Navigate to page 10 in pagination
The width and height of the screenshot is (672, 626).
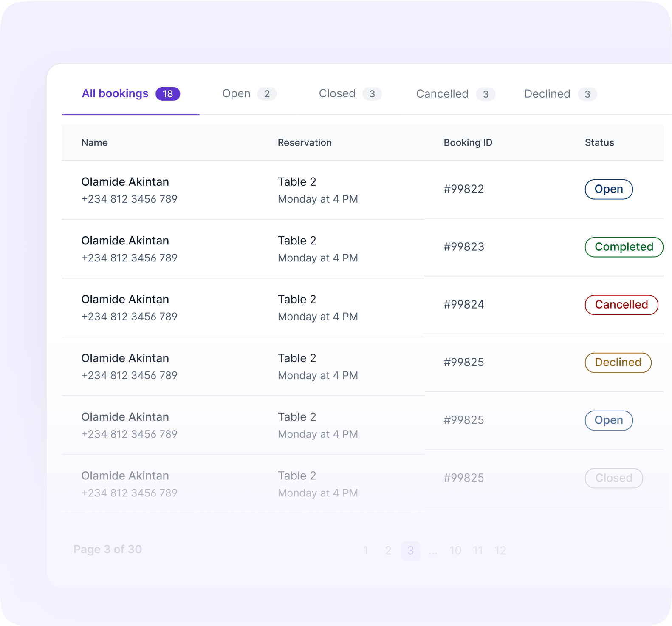(x=455, y=551)
